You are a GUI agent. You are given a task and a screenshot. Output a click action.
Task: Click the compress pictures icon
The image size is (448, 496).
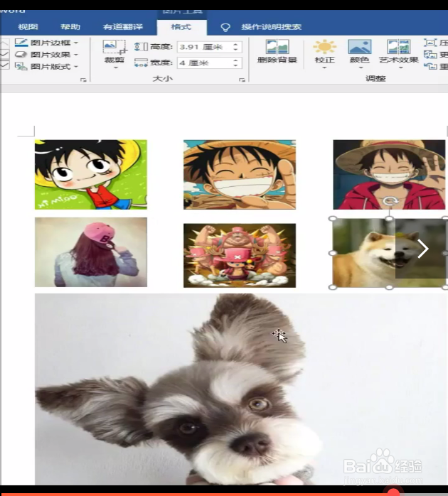[x=430, y=43]
